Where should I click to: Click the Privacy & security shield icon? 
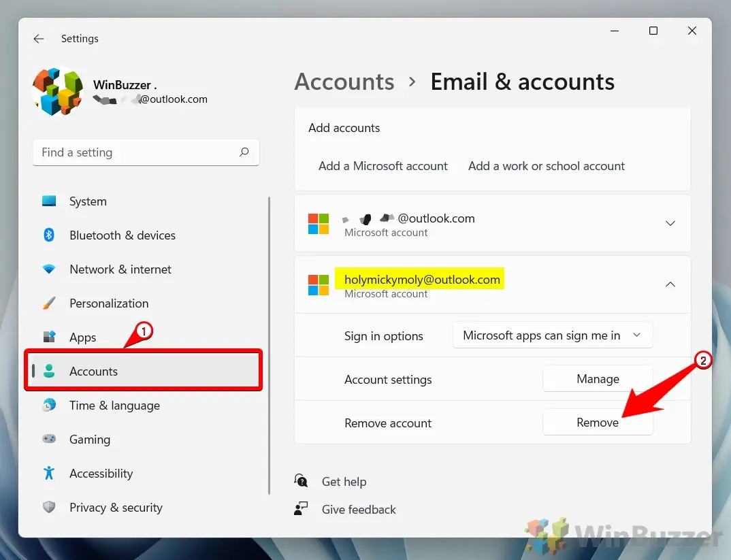tap(49, 508)
